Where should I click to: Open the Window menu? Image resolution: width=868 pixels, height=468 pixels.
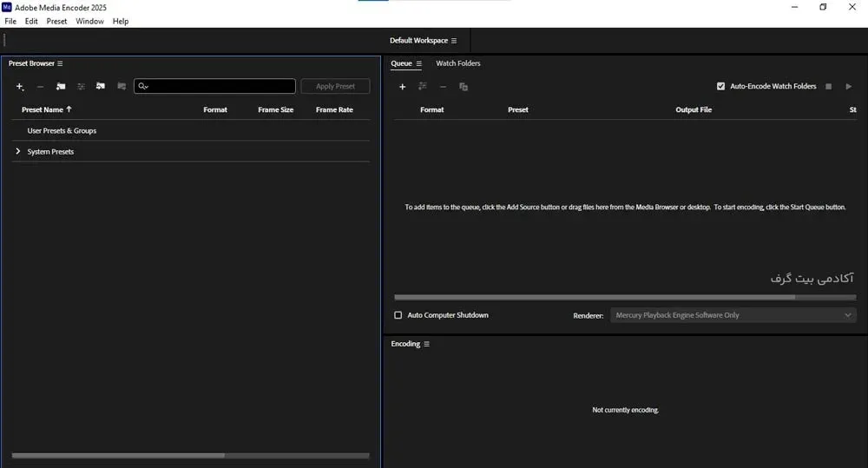pyautogui.click(x=89, y=21)
